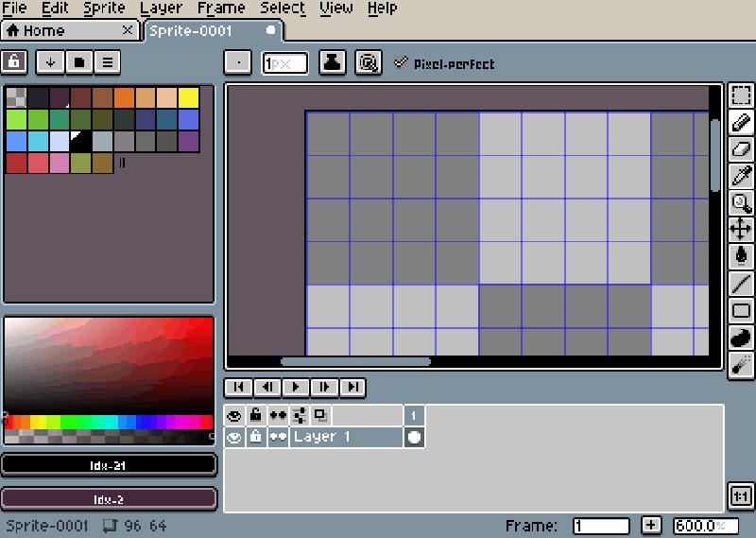This screenshot has height=538, width=756.
Task: Go to previous frame button
Action: click(x=266, y=387)
